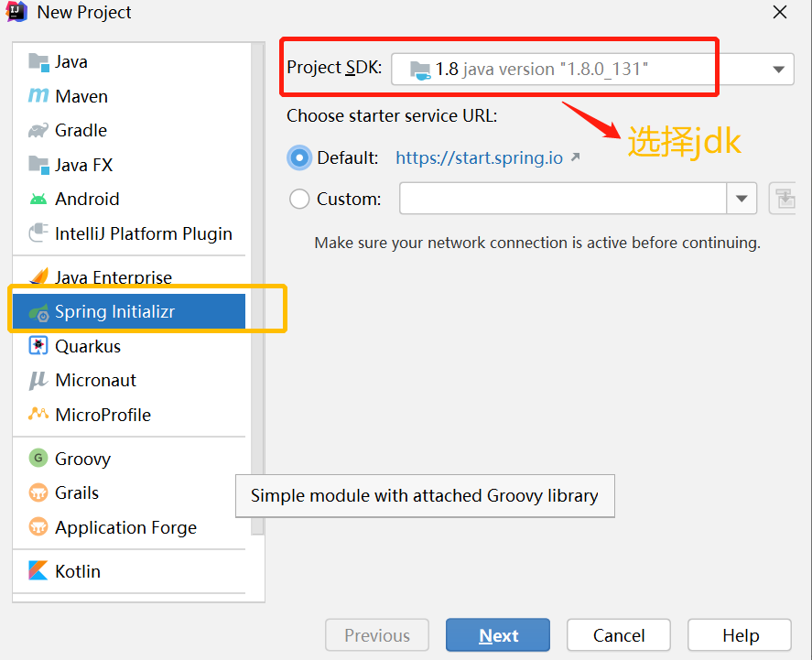Click the Kotlin K icon

pyautogui.click(x=38, y=570)
